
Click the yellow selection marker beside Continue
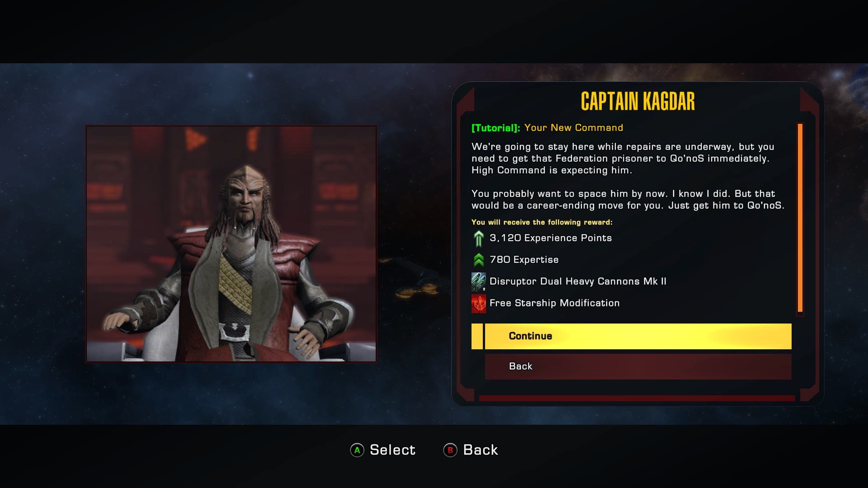(477, 336)
